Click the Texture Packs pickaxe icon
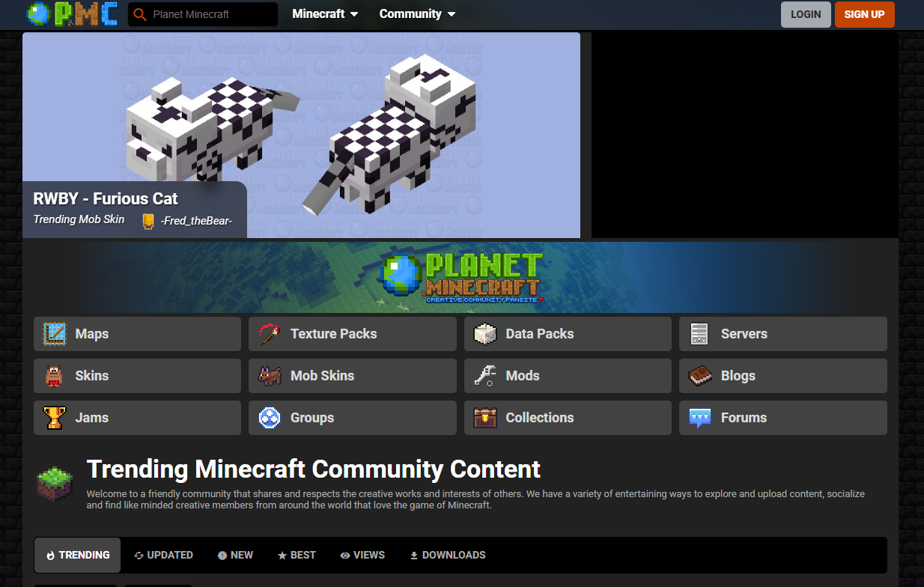 [270, 334]
